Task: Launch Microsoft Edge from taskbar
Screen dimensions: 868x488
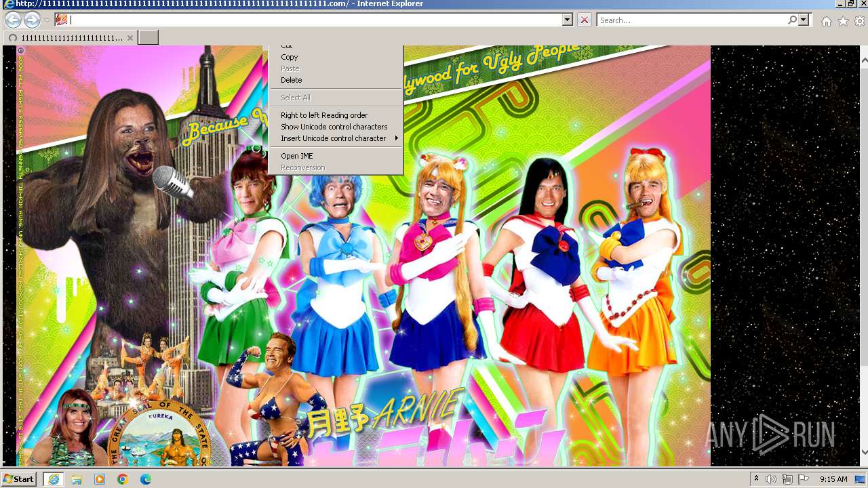Action: click(145, 479)
